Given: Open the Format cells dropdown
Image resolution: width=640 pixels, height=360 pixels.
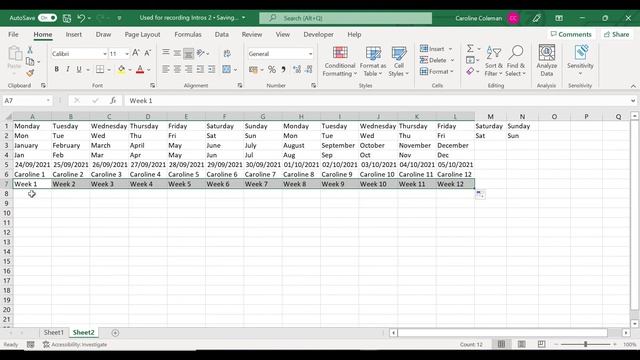Looking at the screenshot, I should (x=437, y=71).
